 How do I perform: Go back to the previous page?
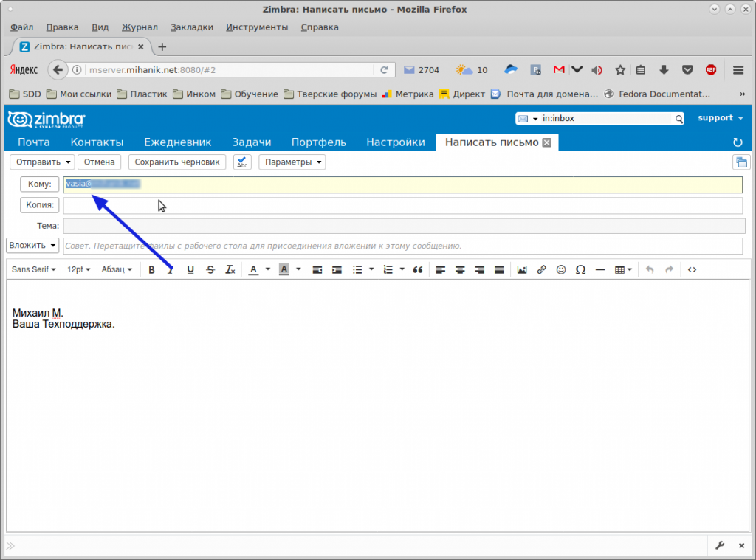58,70
